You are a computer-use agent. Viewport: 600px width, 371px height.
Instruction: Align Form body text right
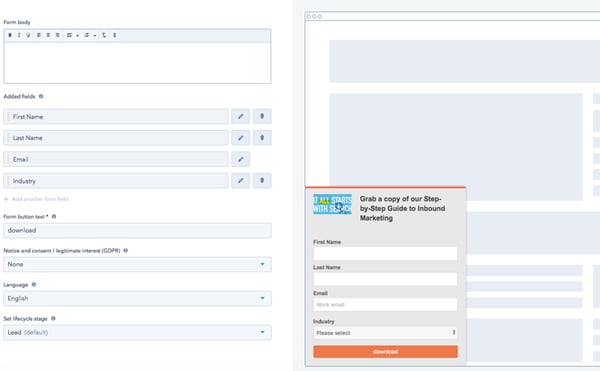pos(58,35)
